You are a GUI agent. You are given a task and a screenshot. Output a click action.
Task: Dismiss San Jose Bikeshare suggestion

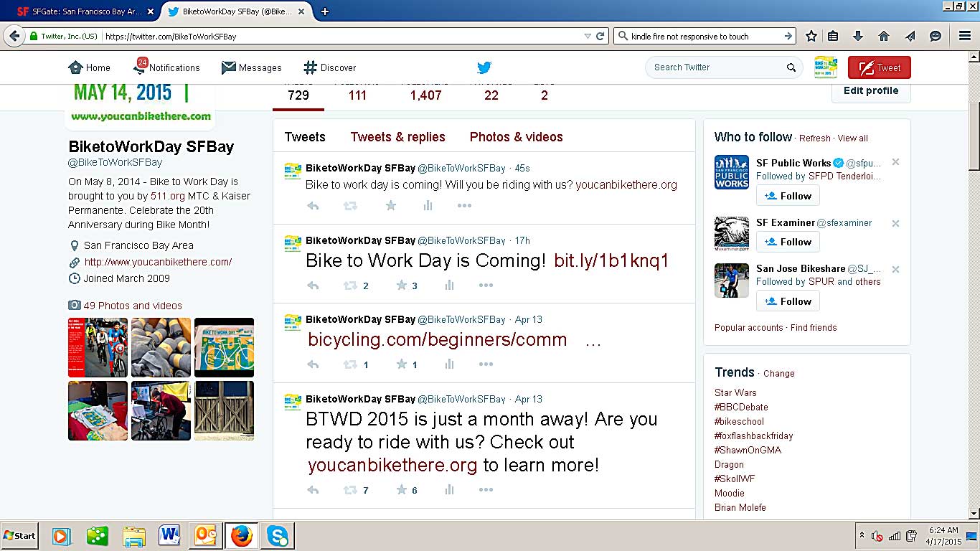point(895,269)
